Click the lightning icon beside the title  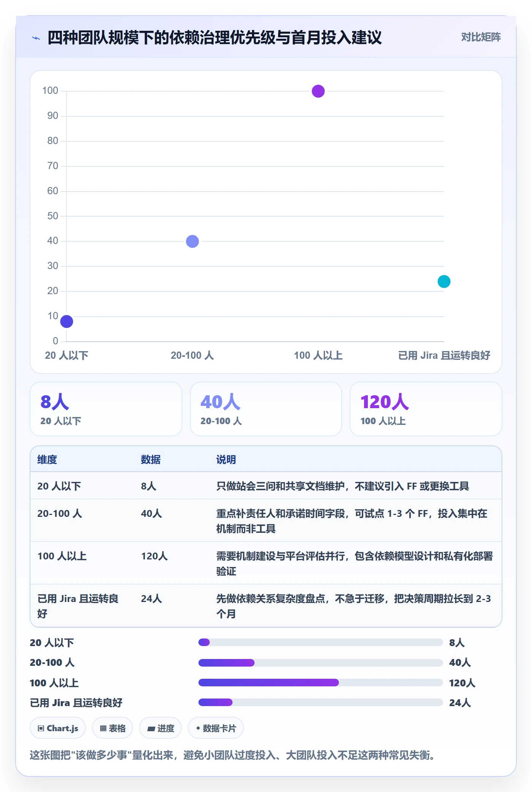click(36, 38)
